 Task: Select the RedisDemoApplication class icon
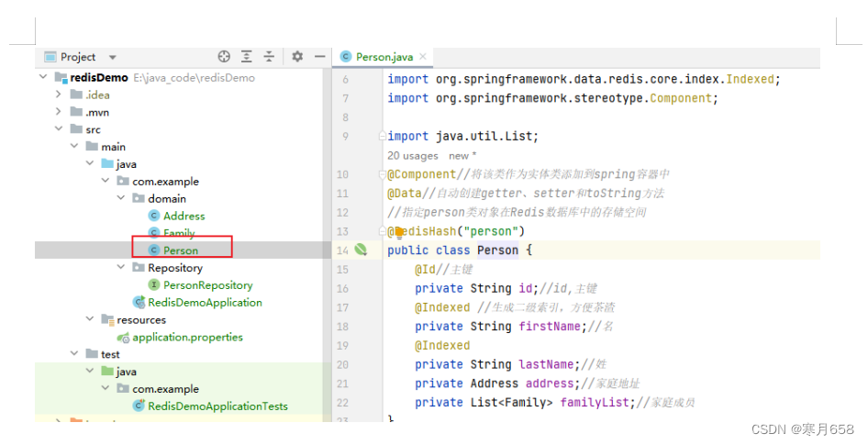(139, 302)
